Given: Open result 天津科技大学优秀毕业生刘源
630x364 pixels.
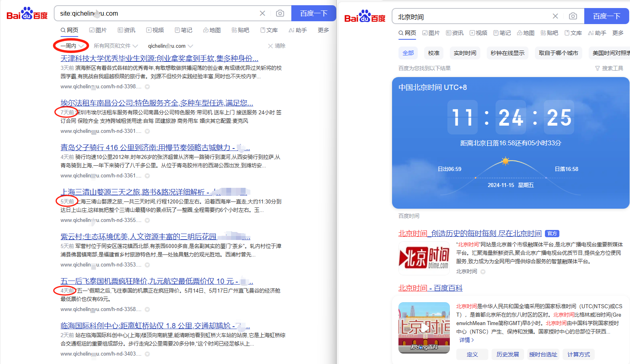Looking at the screenshot, I should [159, 59].
